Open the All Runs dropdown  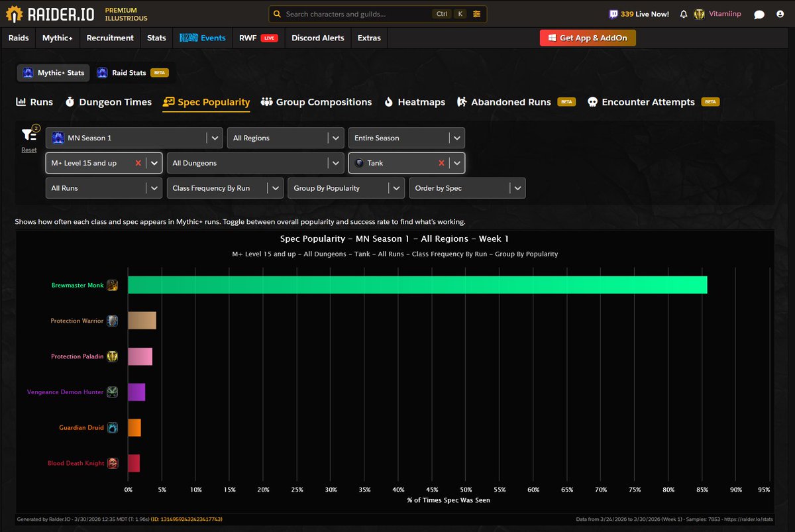coord(104,188)
